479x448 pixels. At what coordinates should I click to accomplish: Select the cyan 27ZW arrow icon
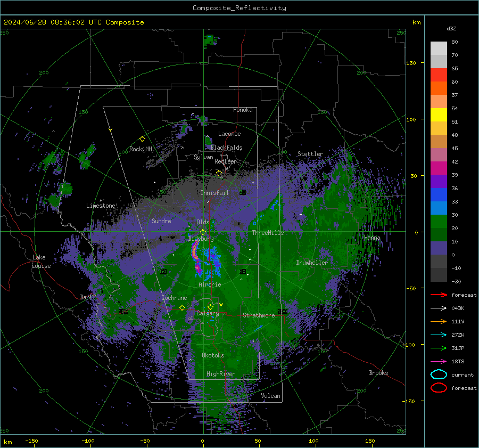point(439,335)
